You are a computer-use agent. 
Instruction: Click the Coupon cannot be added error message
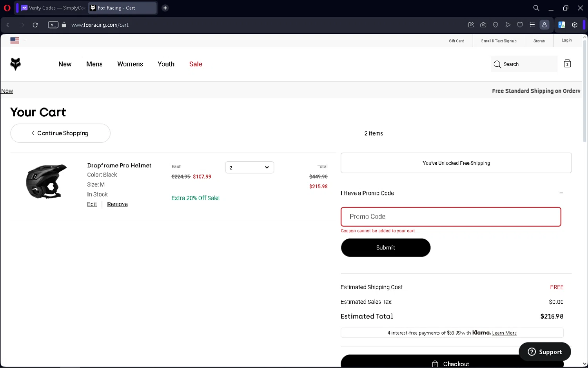pos(377,231)
